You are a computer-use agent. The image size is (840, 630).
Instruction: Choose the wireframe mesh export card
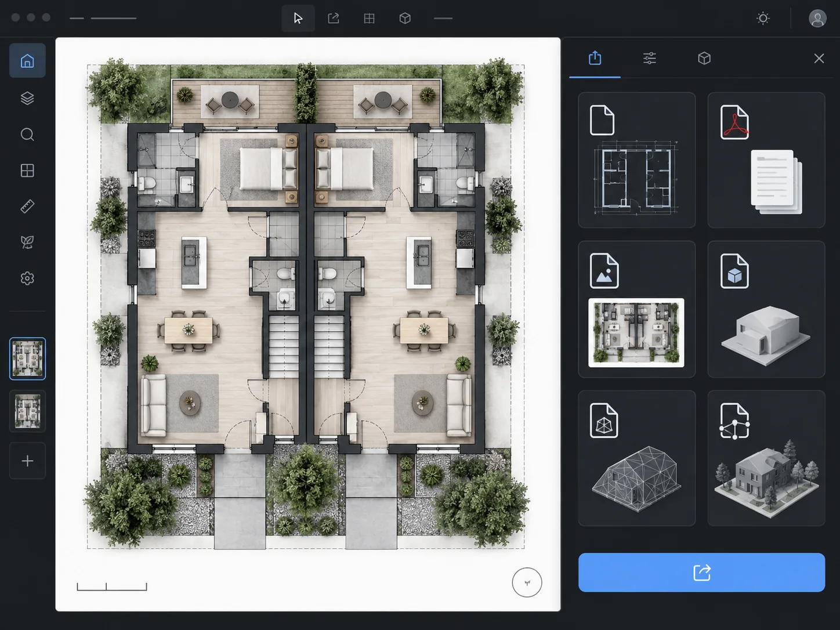click(637, 458)
